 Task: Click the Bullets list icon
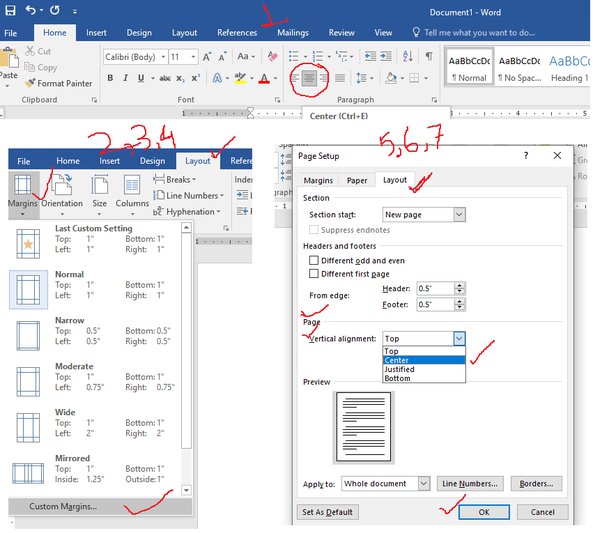294,57
